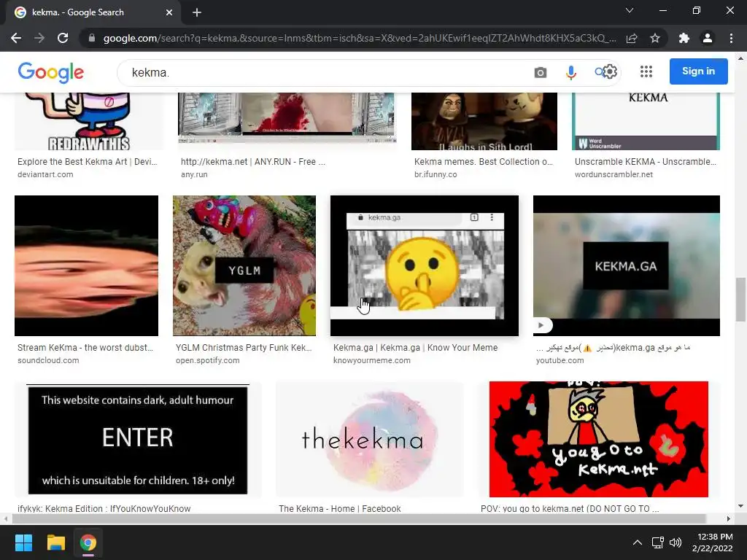Open the thekekma watercolor logo thumbnail
747x560 pixels.
pos(370,439)
